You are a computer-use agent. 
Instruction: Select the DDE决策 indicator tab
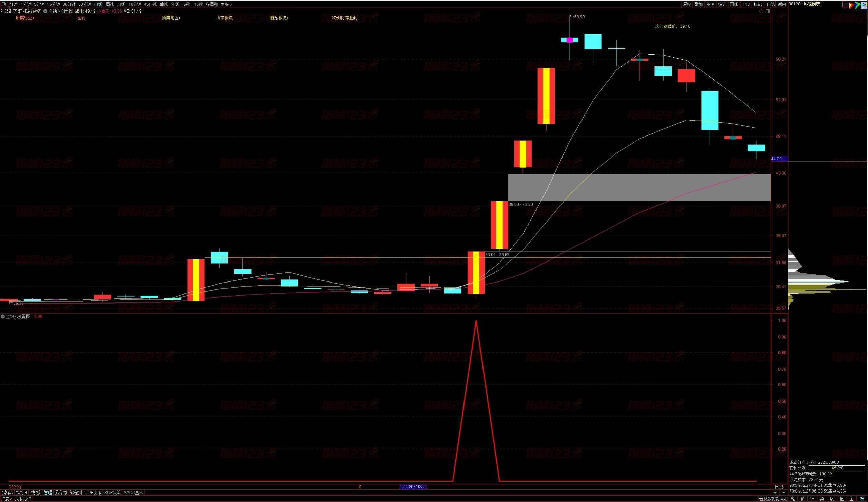tap(93, 493)
